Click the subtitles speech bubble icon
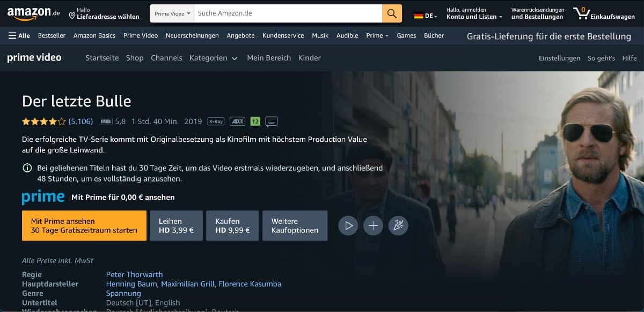The height and width of the screenshot is (312, 644). click(272, 122)
